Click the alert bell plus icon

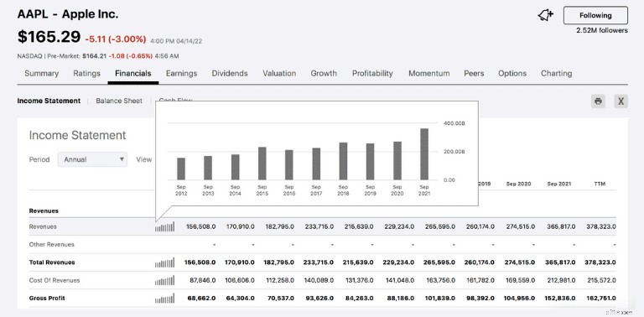pyautogui.click(x=545, y=16)
